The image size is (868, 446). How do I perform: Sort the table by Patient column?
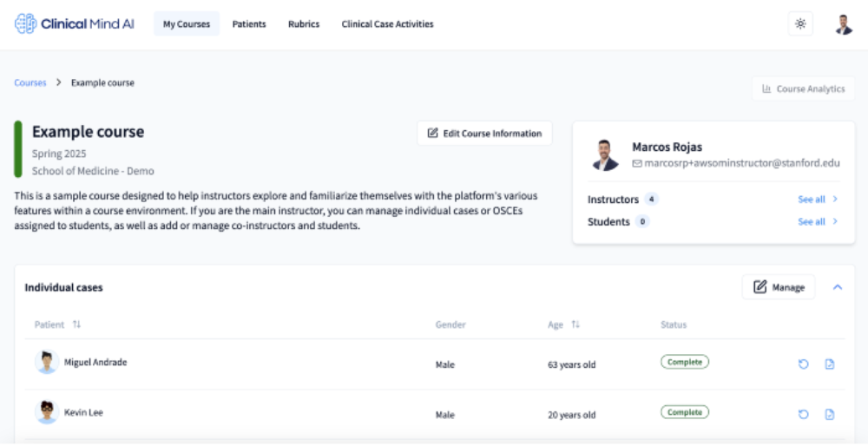[76, 325]
